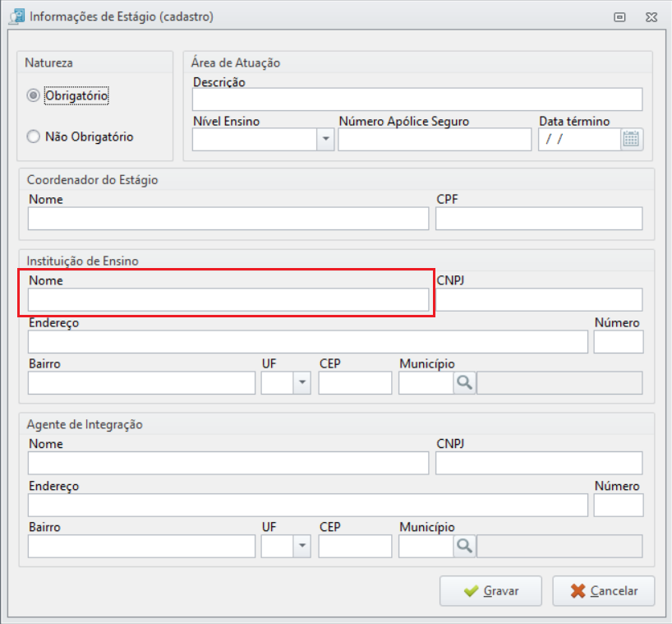Click CEP field in Agente de Integração

click(x=355, y=546)
